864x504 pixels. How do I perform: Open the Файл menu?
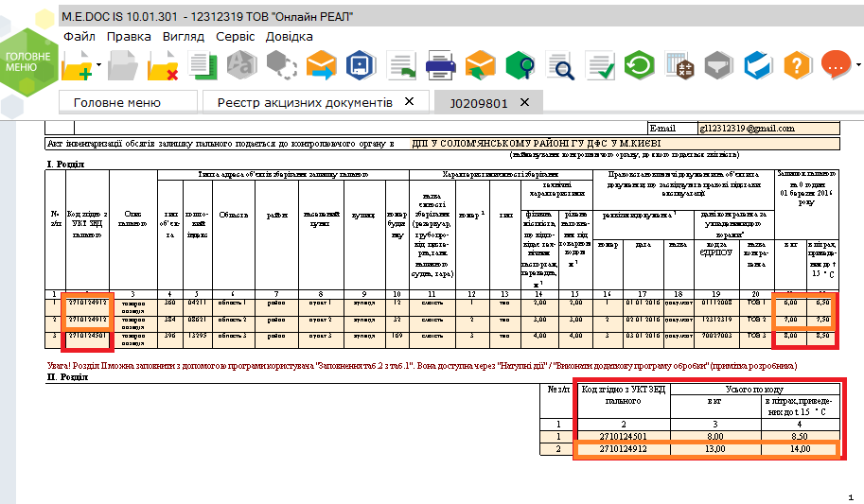click(79, 36)
